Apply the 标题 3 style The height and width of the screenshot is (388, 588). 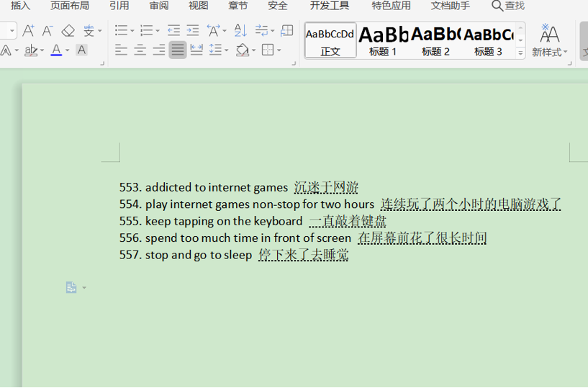488,40
